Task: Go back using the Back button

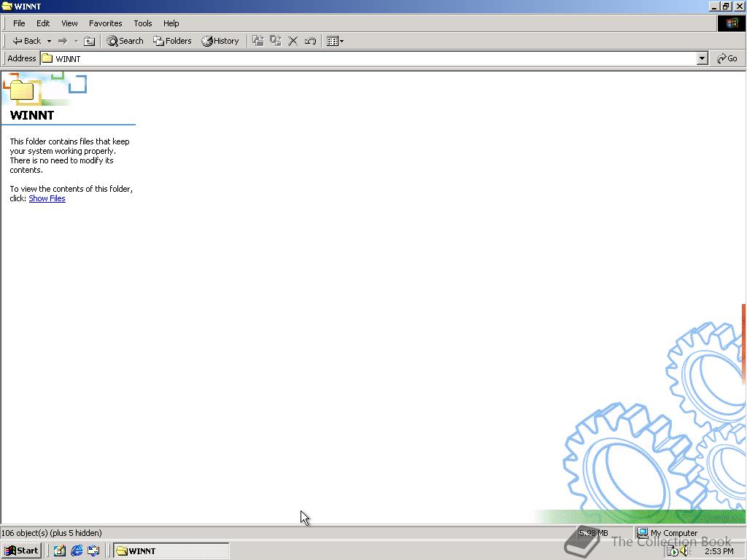Action: coord(26,41)
